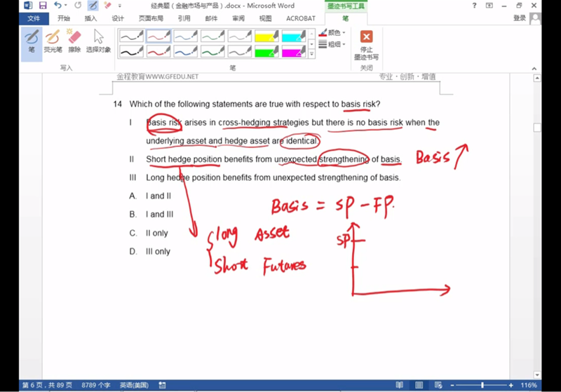Switch to Web Layout view
561x392 pixels.
pyautogui.click(x=438, y=385)
